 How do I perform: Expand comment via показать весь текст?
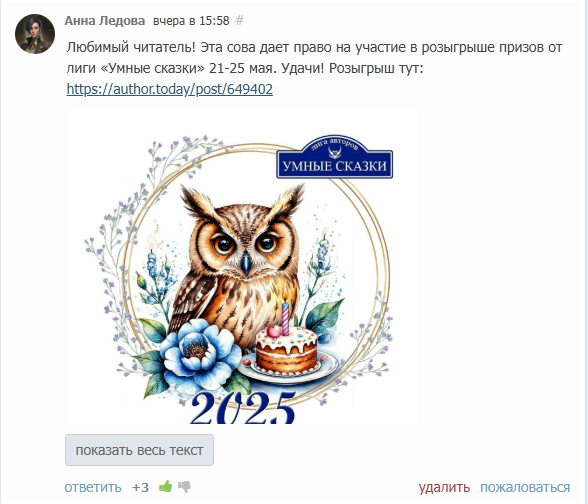[x=140, y=450]
